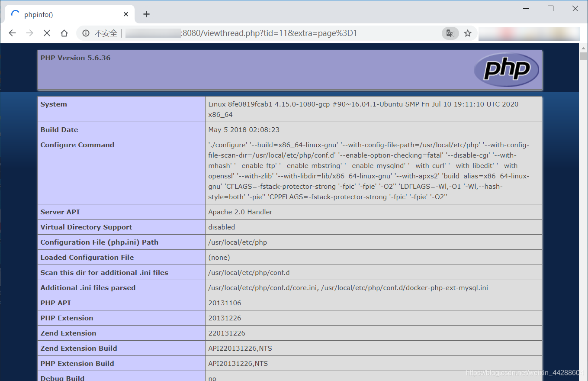Click the Zend Extension Build label
Viewport: 588px width, 381px height.
click(79, 349)
